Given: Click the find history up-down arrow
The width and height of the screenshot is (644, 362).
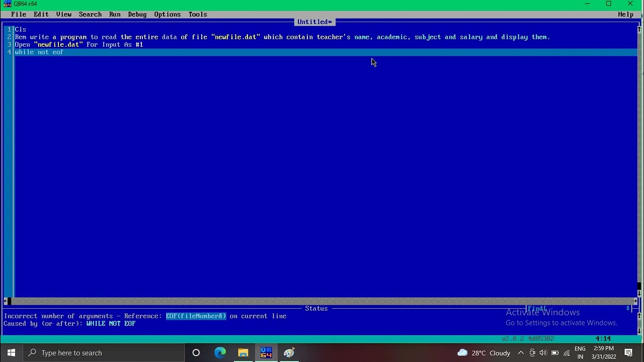Looking at the screenshot, I should point(628,309).
